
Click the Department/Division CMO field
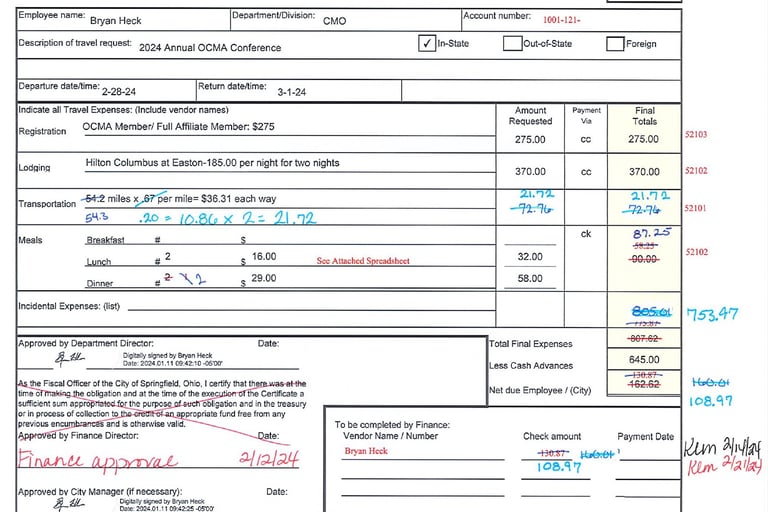coord(335,21)
